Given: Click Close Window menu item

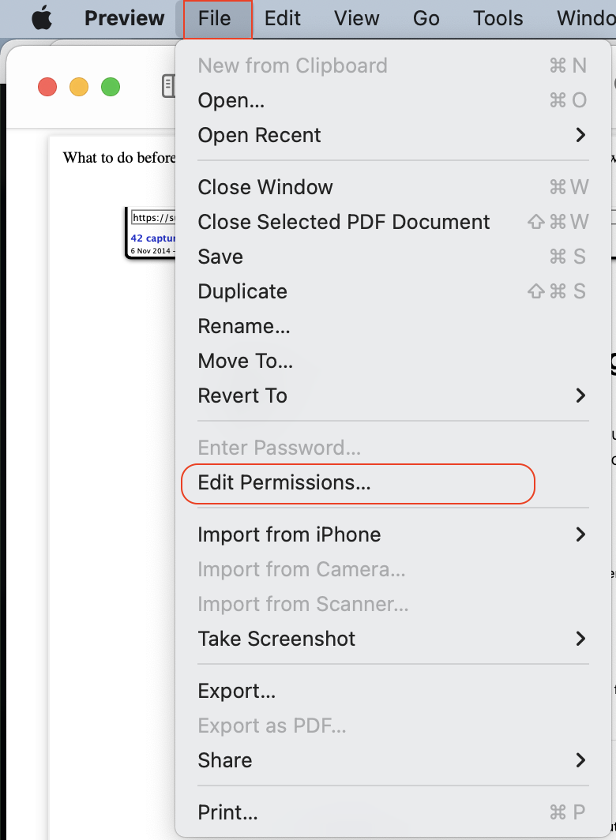Looking at the screenshot, I should tap(265, 187).
